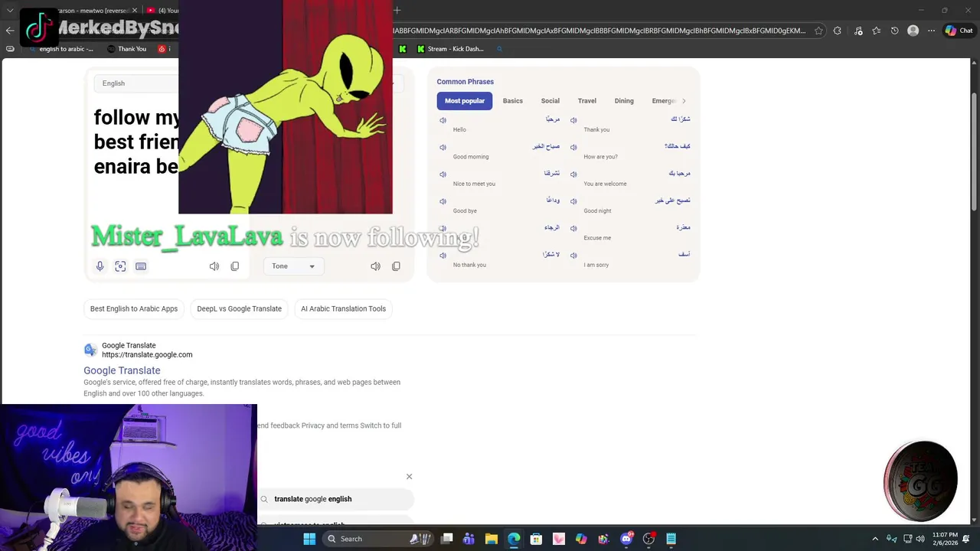
Task: Copy the translated text beside Tone
Action: (396, 266)
